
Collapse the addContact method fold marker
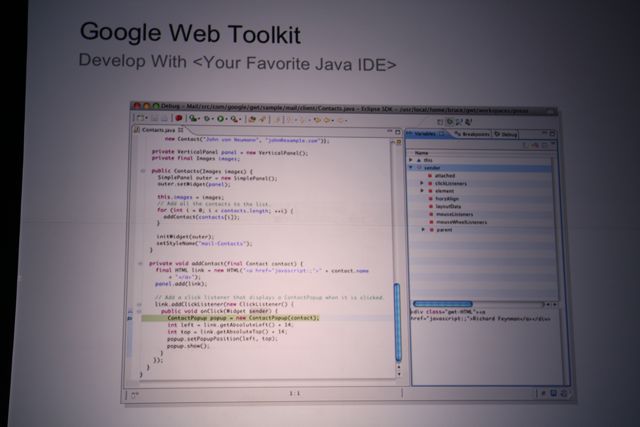tap(140, 264)
